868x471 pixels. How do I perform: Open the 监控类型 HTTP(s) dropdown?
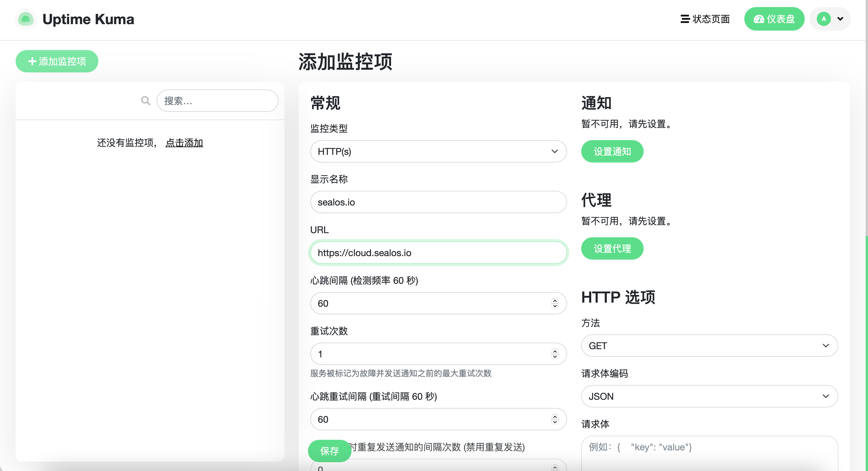(438, 151)
